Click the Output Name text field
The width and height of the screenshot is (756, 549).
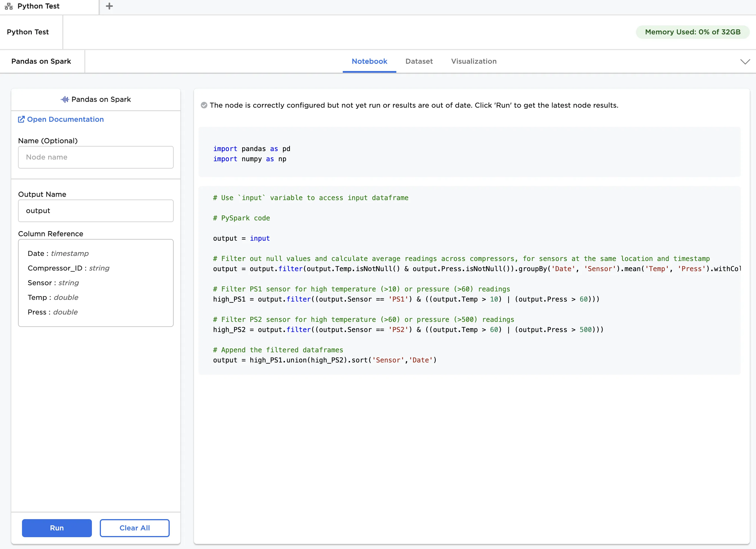pyautogui.click(x=96, y=211)
